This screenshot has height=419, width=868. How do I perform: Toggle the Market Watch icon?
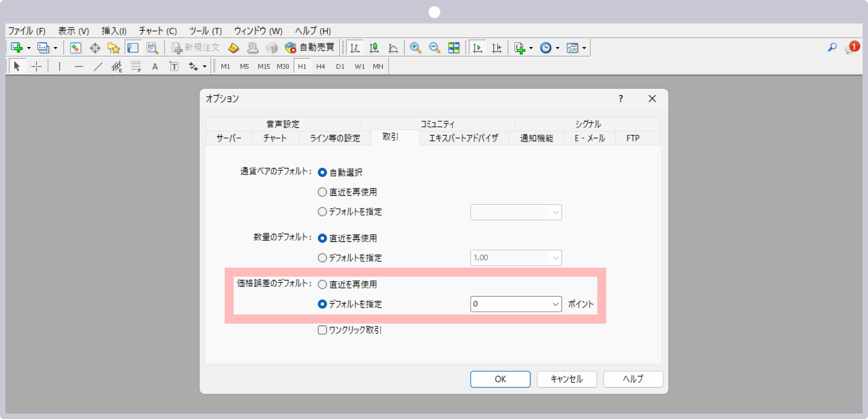pos(75,48)
